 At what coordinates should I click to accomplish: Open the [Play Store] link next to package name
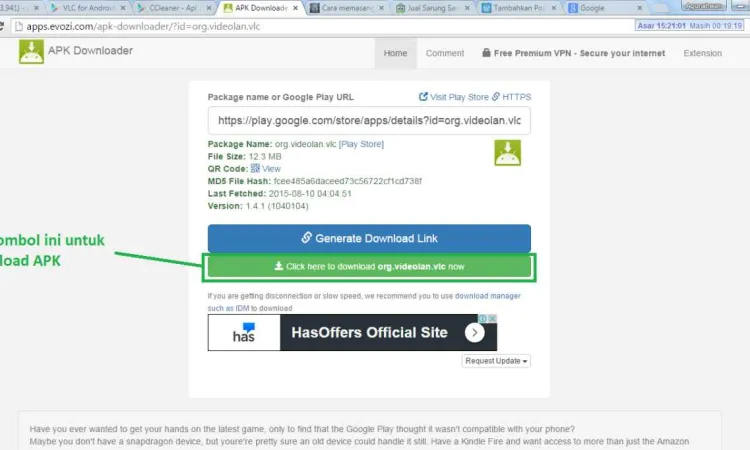(x=361, y=144)
